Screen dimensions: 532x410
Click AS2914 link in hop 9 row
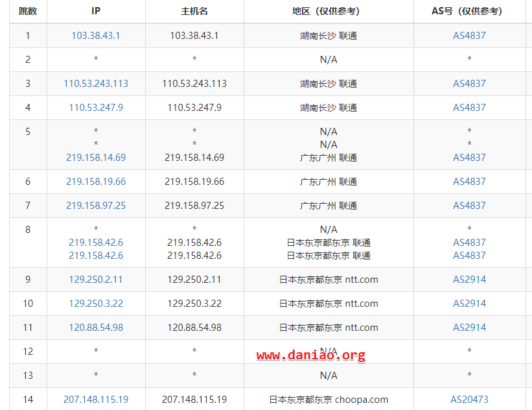coord(469,280)
